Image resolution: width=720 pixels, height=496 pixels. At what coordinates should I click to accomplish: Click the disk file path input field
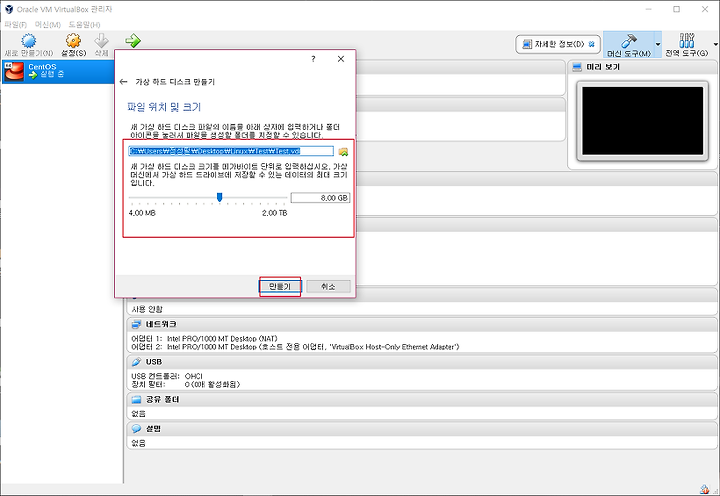click(x=231, y=151)
